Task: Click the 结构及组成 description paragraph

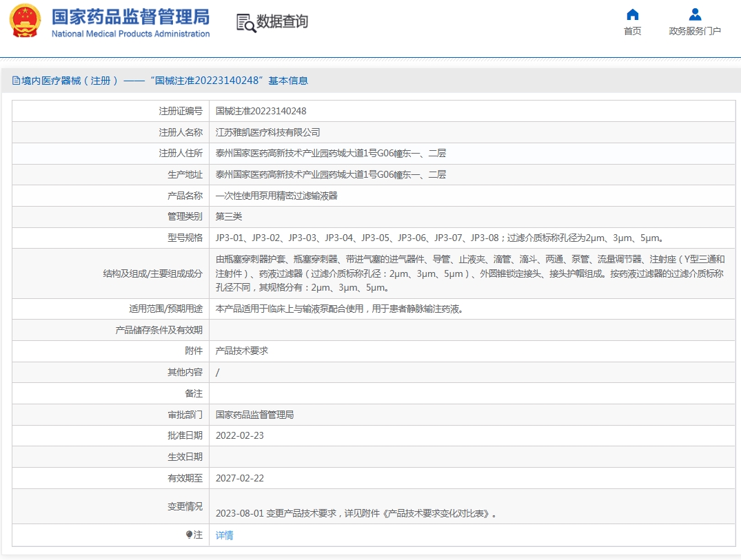Action: coord(470,273)
